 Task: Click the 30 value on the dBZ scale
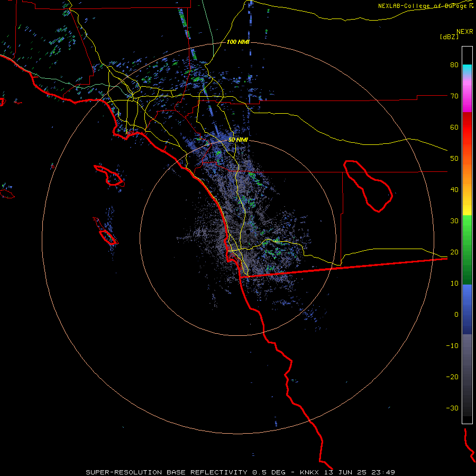[x=454, y=221]
